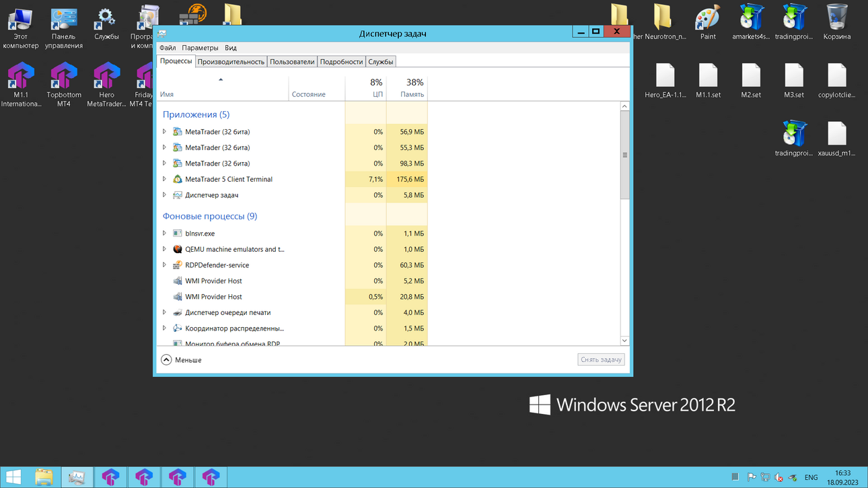Viewport: 868px width, 488px height.
Task: Click the Снять задачу button
Action: point(601,359)
